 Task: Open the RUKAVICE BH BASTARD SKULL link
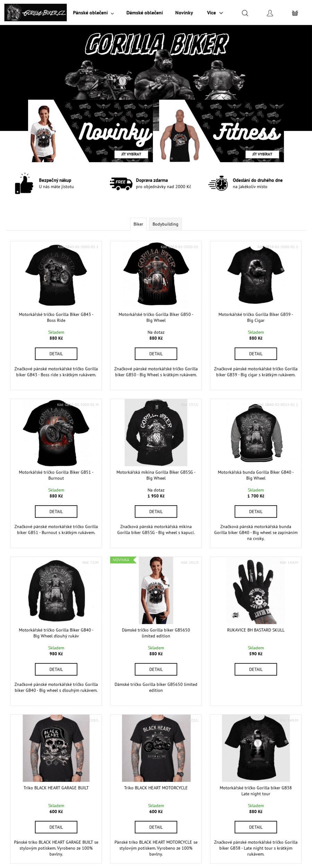tap(256, 630)
